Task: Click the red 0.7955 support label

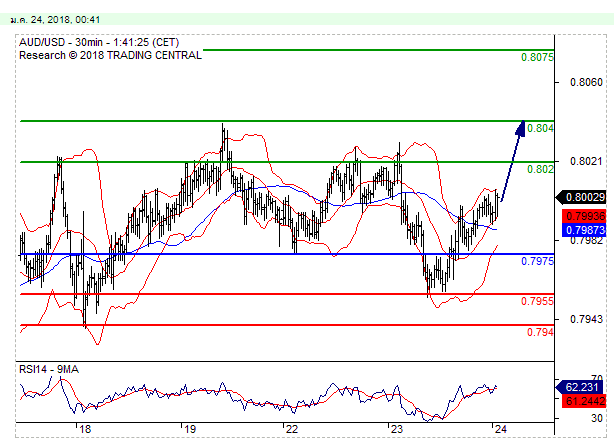Action: click(537, 301)
